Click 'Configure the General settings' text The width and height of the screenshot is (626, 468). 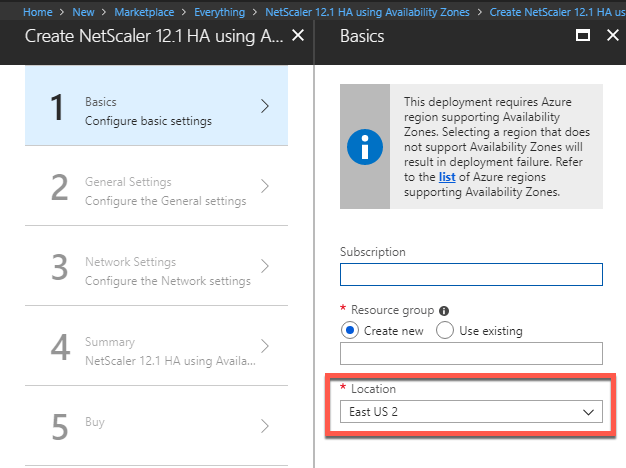click(166, 201)
